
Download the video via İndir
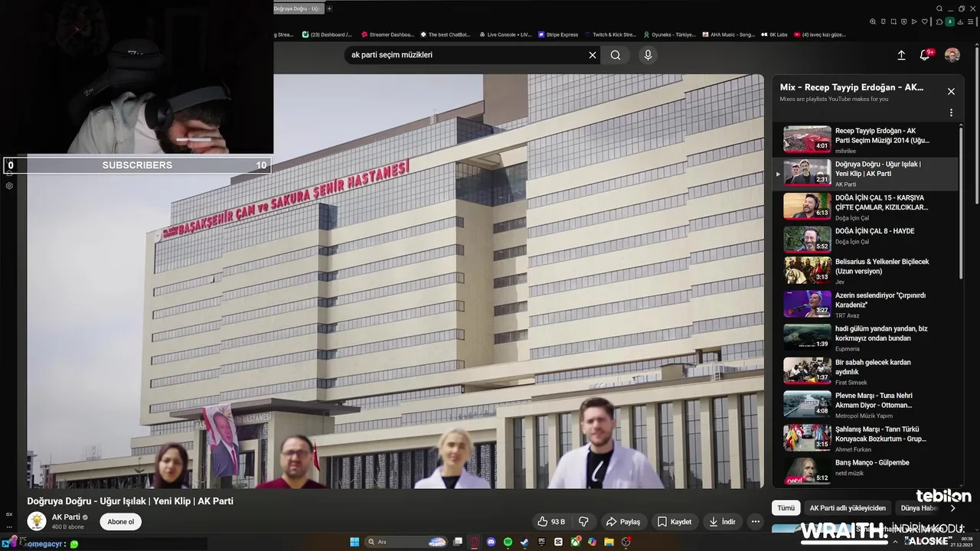point(722,522)
